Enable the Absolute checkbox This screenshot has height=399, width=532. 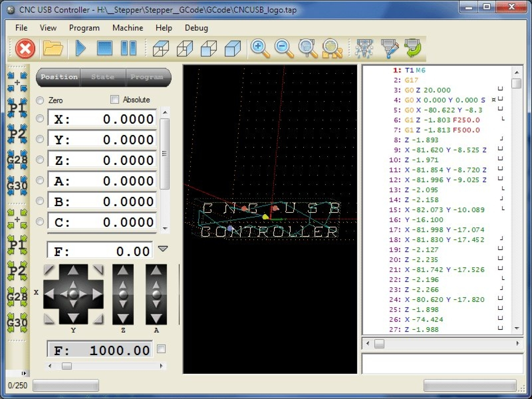coord(115,99)
